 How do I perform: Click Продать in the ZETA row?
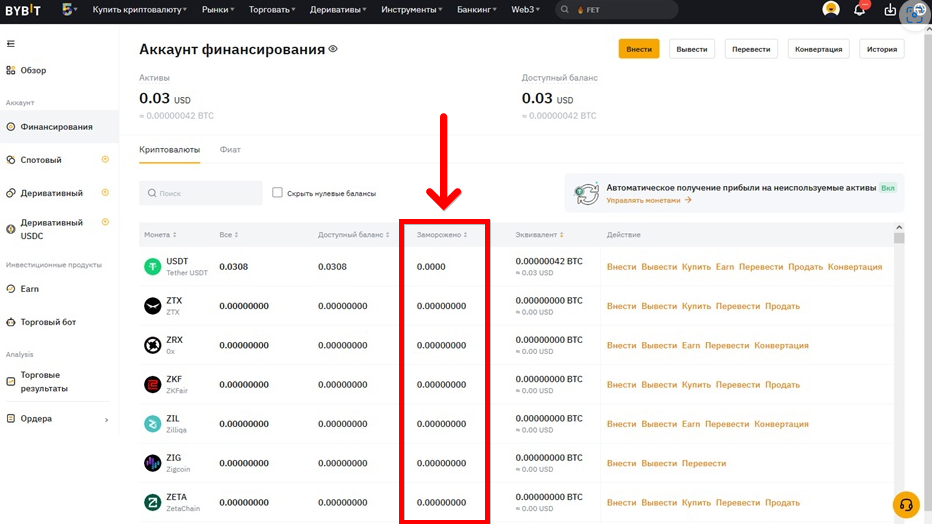click(x=782, y=502)
